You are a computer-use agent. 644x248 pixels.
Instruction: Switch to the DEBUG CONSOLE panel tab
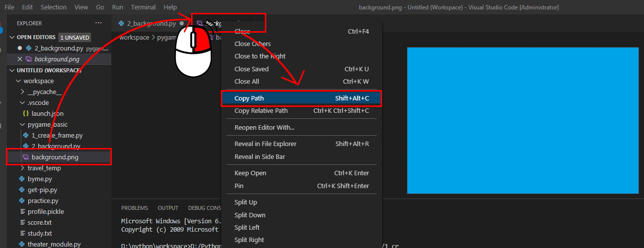click(x=204, y=208)
